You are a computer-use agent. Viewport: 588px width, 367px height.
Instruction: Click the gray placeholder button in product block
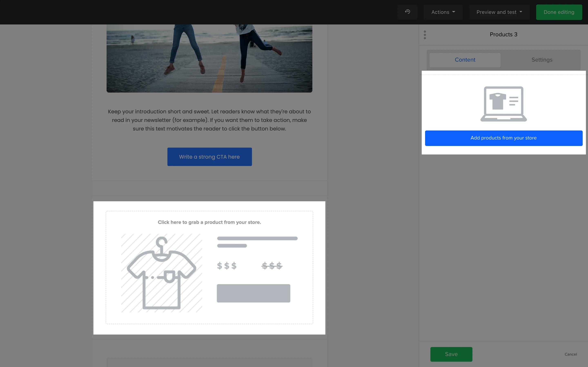pyautogui.click(x=253, y=293)
